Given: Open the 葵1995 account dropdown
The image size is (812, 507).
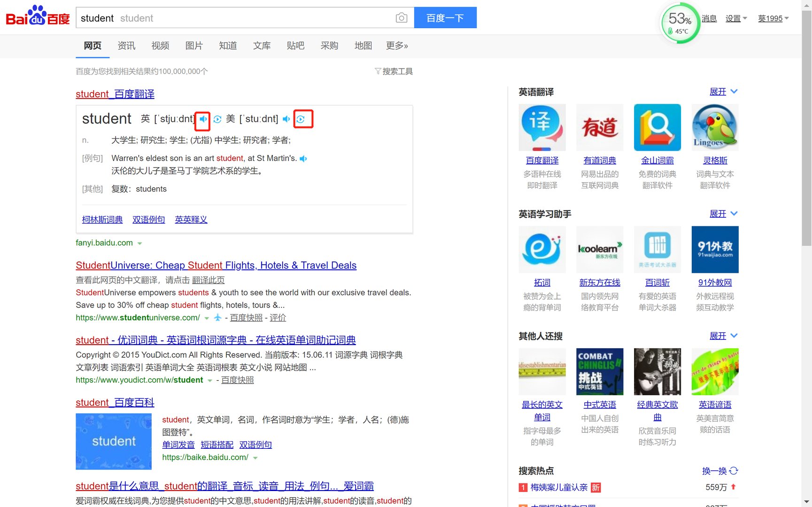Looking at the screenshot, I should click(x=773, y=18).
